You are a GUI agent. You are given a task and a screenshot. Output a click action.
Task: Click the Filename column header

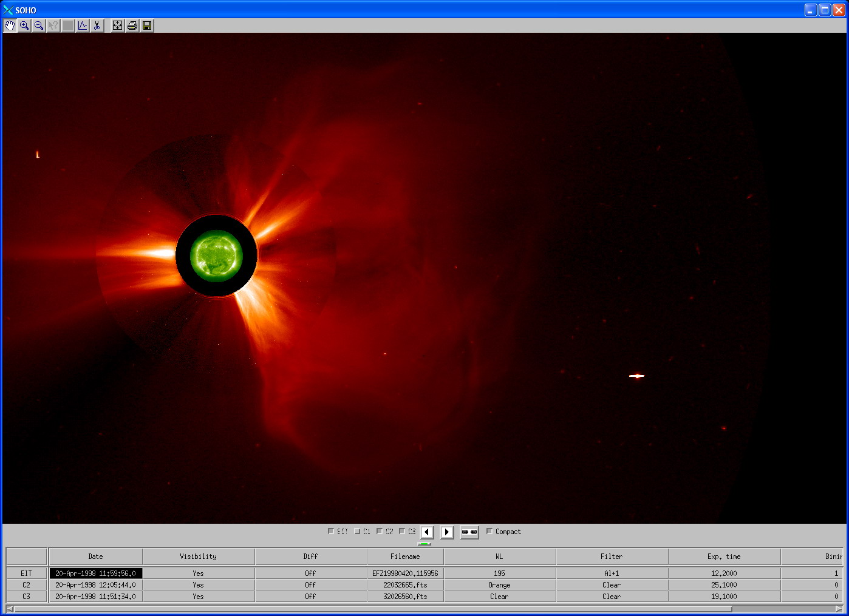coord(406,557)
